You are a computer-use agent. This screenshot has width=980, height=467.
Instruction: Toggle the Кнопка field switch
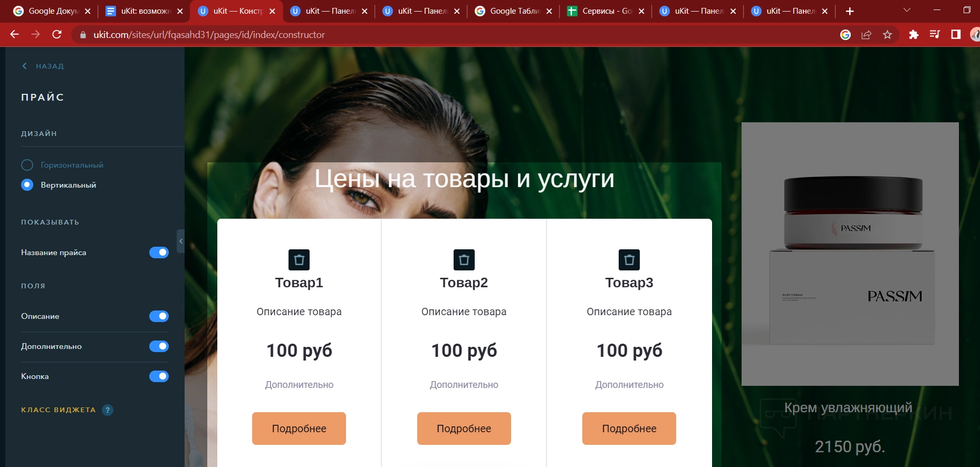coord(159,376)
